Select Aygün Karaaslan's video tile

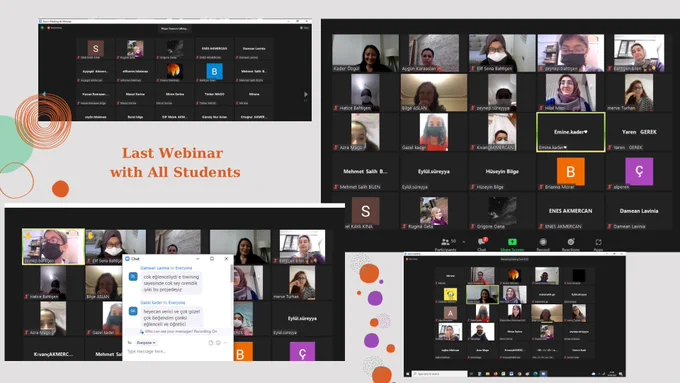coord(434,53)
